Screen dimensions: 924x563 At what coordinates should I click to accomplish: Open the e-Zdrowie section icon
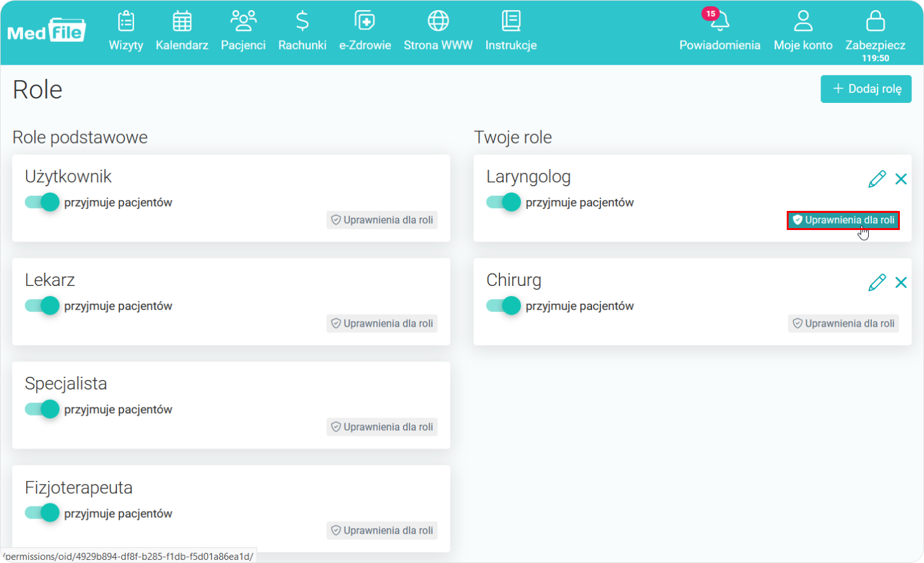(x=365, y=22)
